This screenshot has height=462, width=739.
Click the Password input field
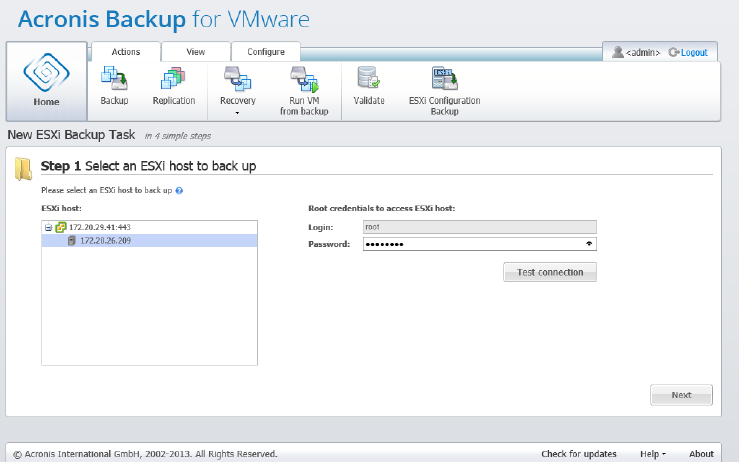click(479, 244)
